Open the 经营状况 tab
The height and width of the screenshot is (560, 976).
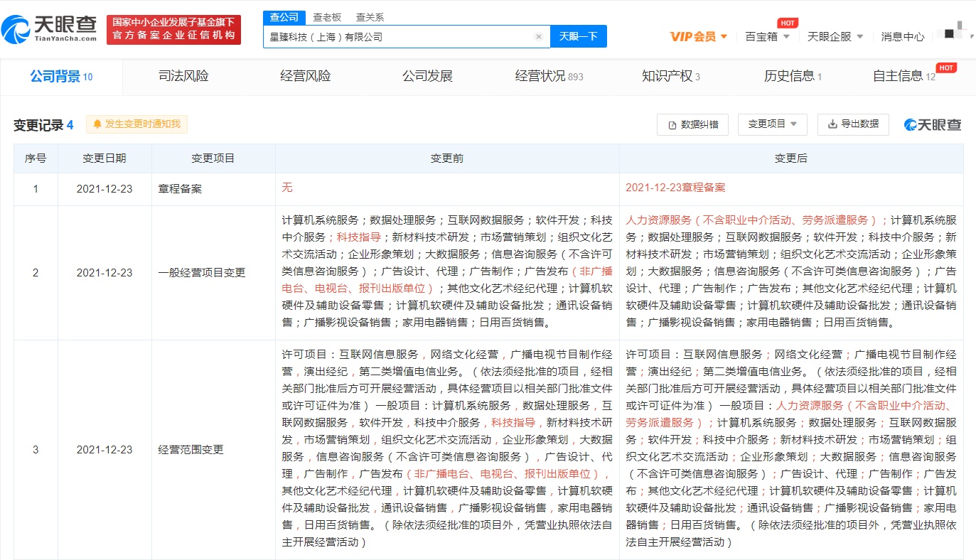tap(549, 76)
